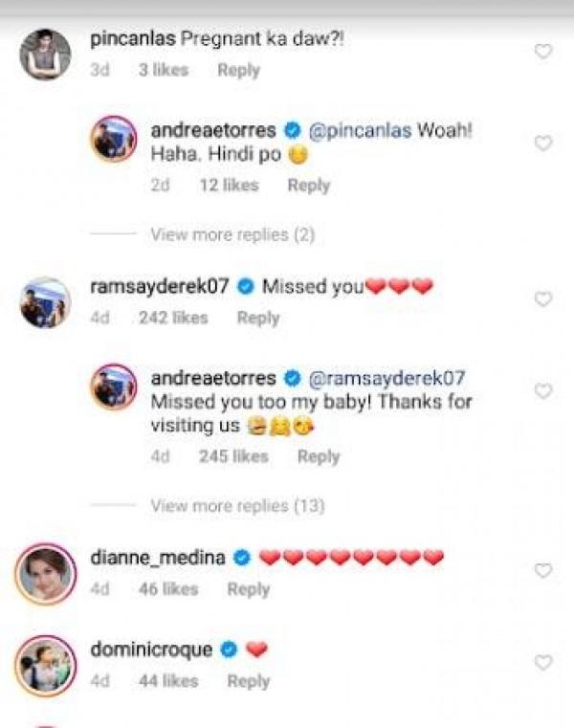Like andreaetorres's "Hindi po" reply

pyautogui.click(x=542, y=143)
